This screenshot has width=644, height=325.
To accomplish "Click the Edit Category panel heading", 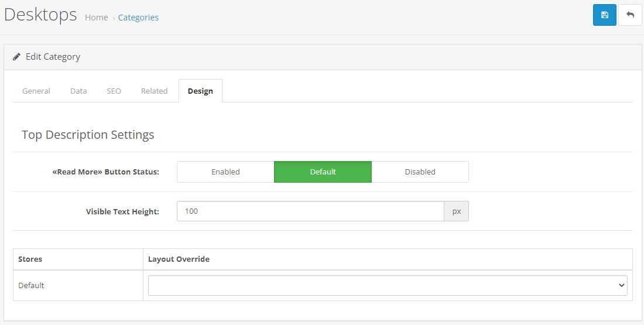I will pyautogui.click(x=53, y=57).
